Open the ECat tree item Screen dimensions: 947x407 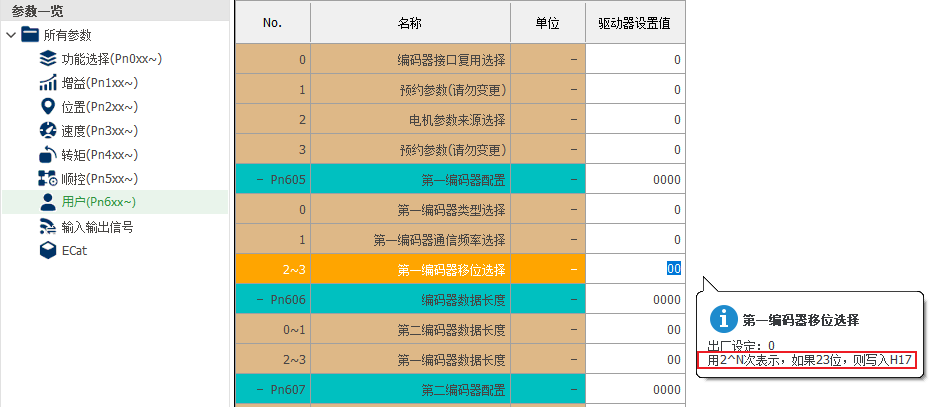click(x=74, y=251)
